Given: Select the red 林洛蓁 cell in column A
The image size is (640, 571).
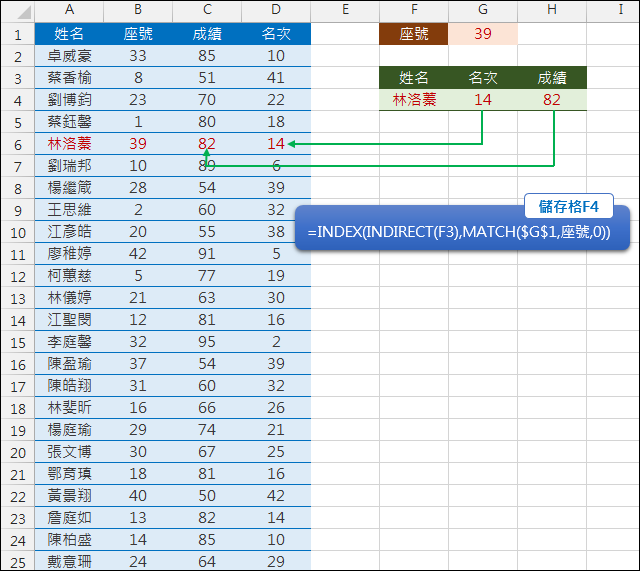Looking at the screenshot, I should tap(69, 144).
